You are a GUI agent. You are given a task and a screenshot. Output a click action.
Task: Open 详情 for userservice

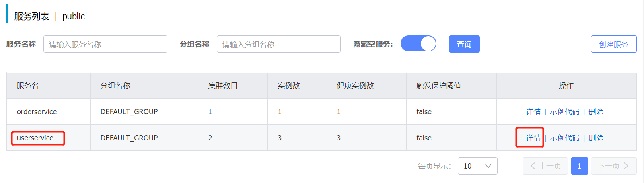point(533,138)
